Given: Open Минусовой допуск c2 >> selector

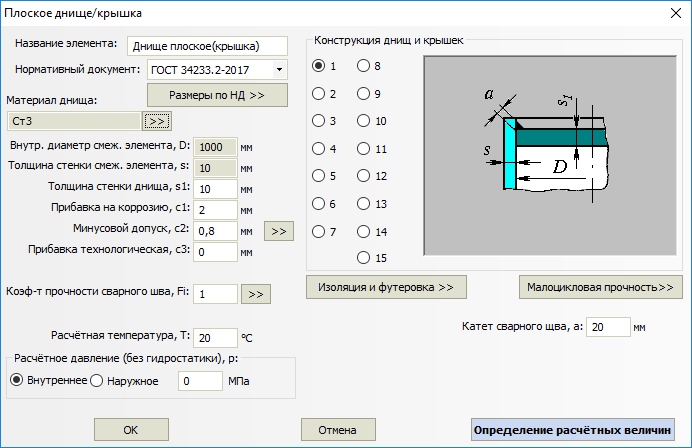Looking at the screenshot, I should (279, 231).
